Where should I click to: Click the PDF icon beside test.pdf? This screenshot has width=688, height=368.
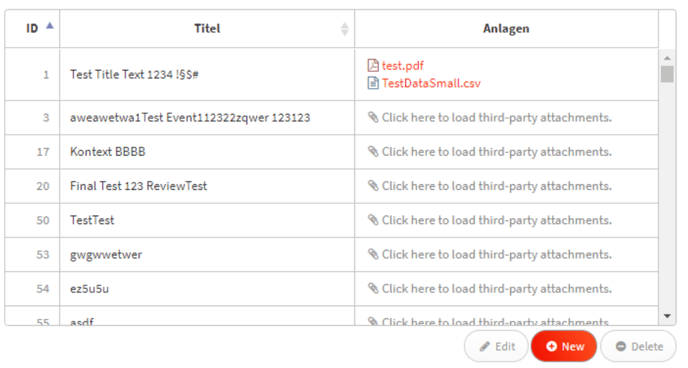click(373, 65)
